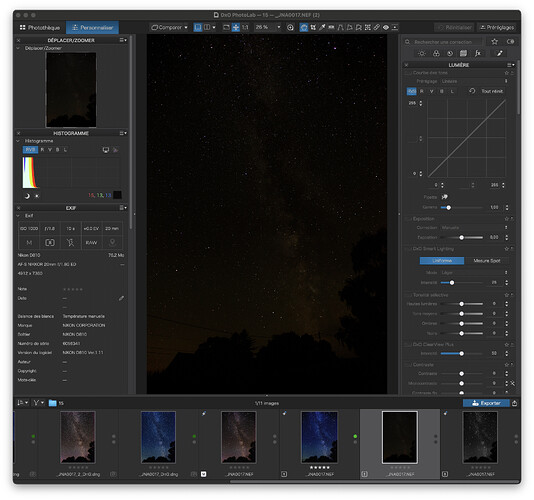Open the Color corrections three-circles icon
The width and height of the screenshot is (534, 500).
coord(436,53)
